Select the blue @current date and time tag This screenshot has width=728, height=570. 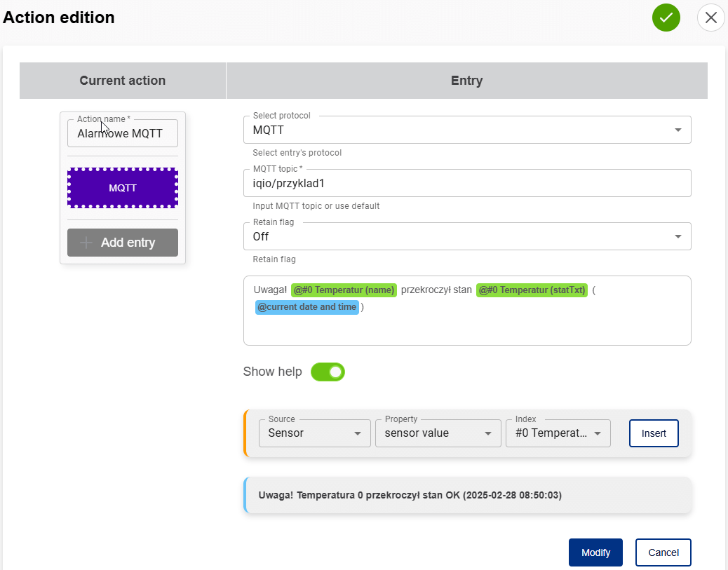tap(306, 307)
